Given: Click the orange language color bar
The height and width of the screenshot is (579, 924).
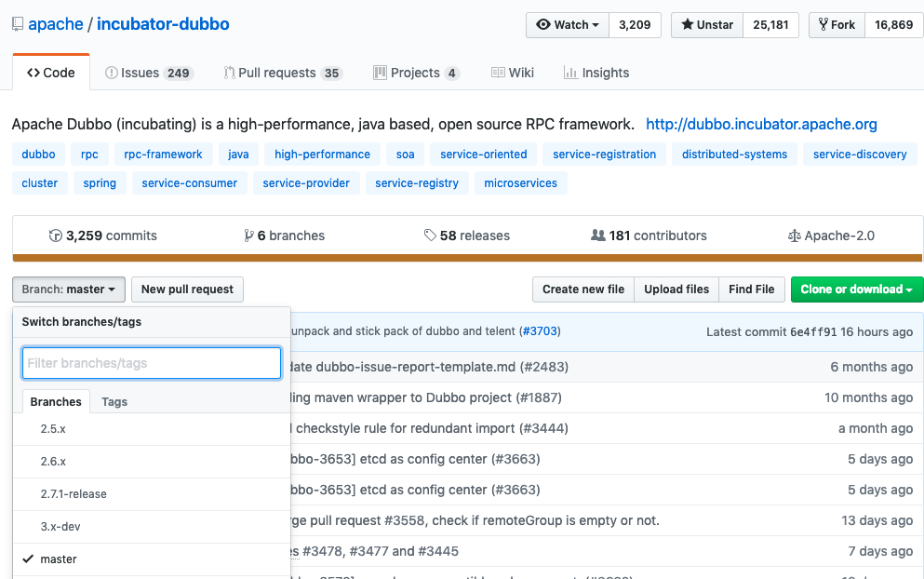Looking at the screenshot, I should (x=467, y=258).
